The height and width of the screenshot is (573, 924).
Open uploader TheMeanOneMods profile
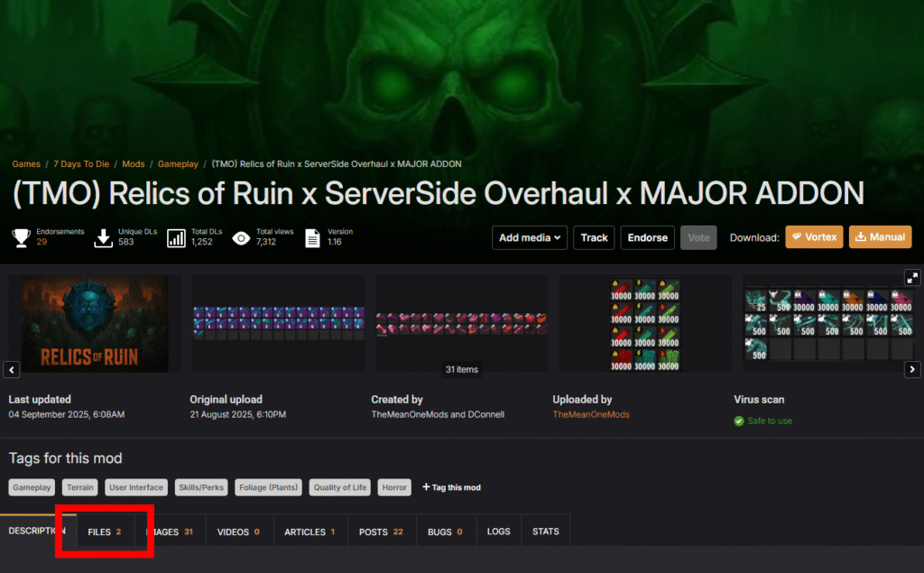(591, 414)
